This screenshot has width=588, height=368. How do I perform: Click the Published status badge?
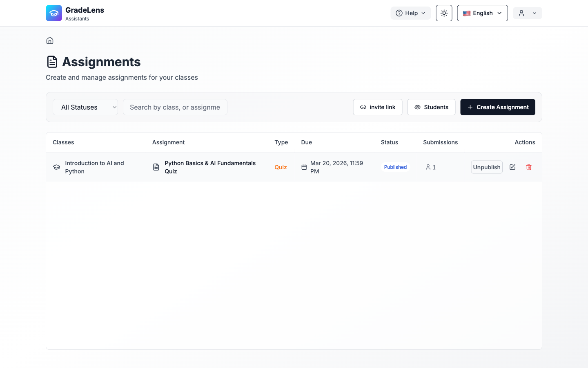395,167
